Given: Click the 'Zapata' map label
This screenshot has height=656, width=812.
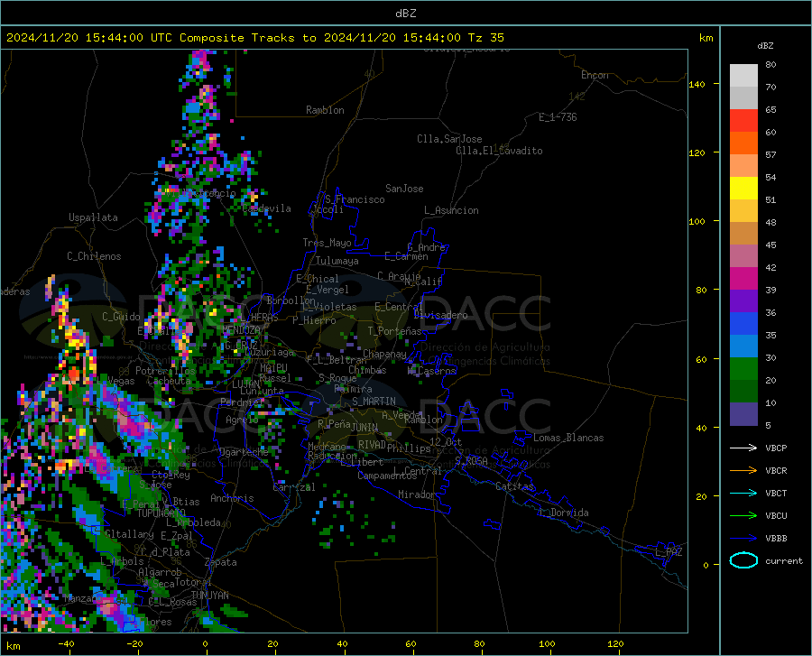Looking at the screenshot, I should (x=221, y=562).
